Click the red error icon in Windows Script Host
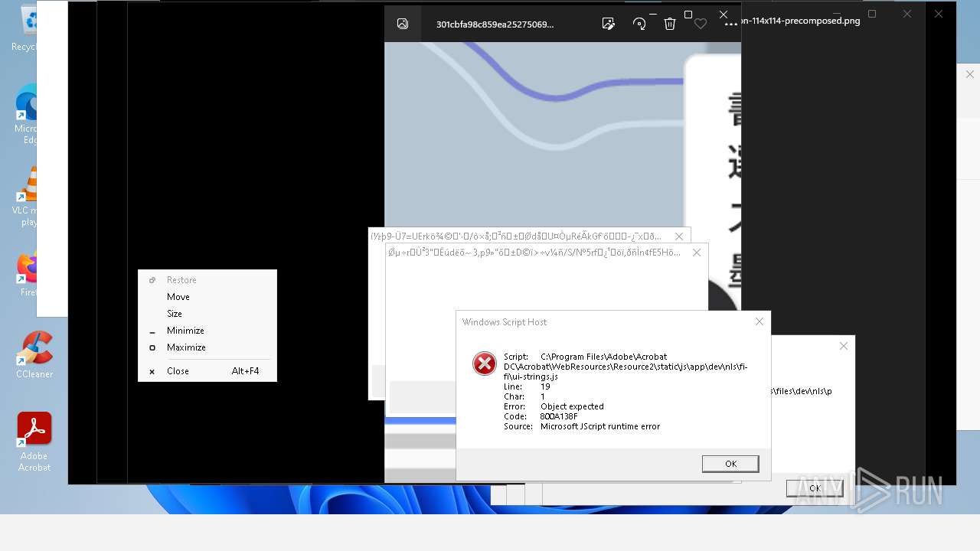The height and width of the screenshot is (551, 980). 484,364
